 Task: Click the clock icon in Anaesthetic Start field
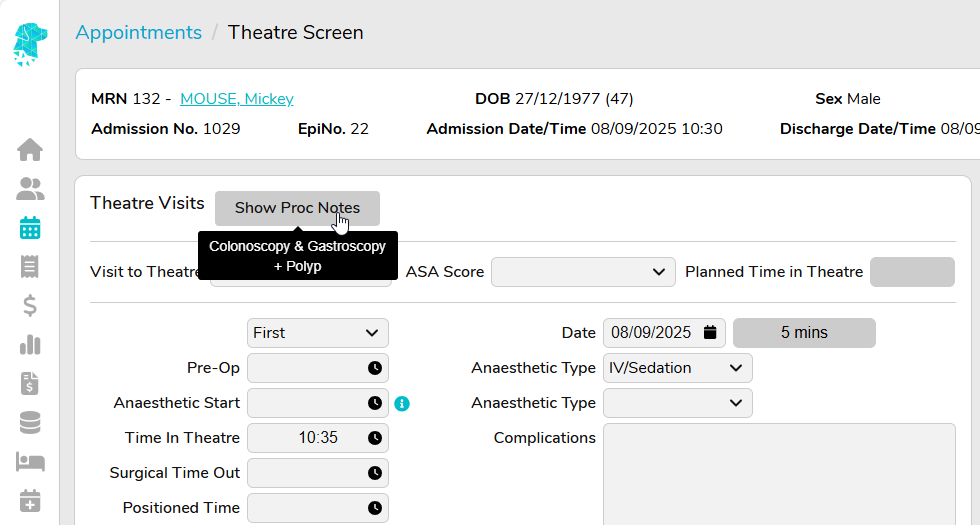click(x=374, y=403)
